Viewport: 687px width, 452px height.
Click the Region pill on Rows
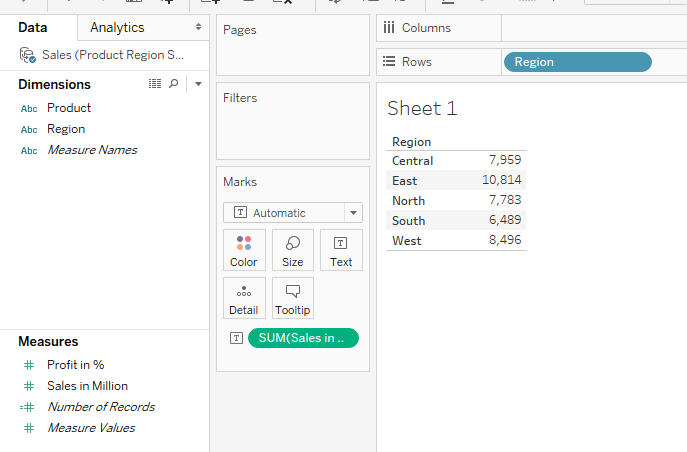(x=577, y=62)
